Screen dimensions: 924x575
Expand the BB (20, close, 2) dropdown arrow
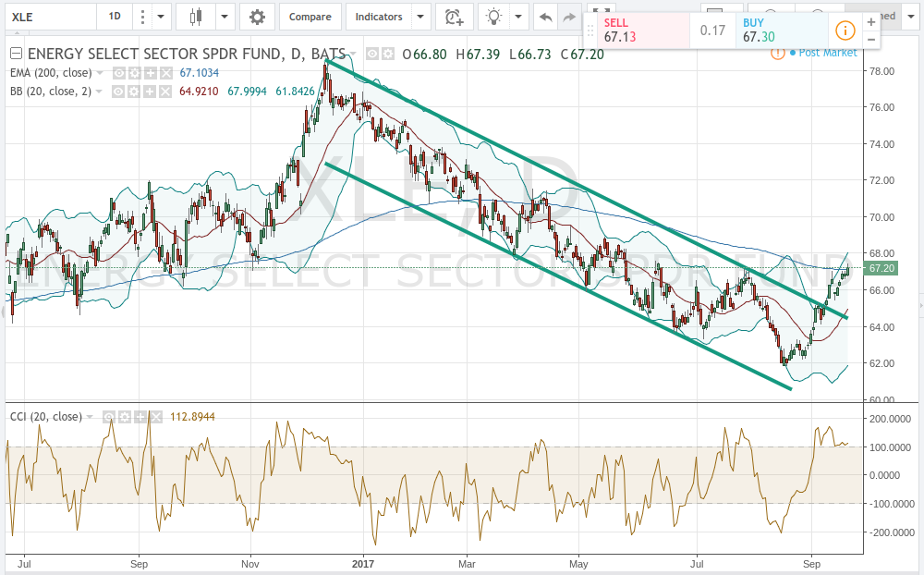(99, 92)
